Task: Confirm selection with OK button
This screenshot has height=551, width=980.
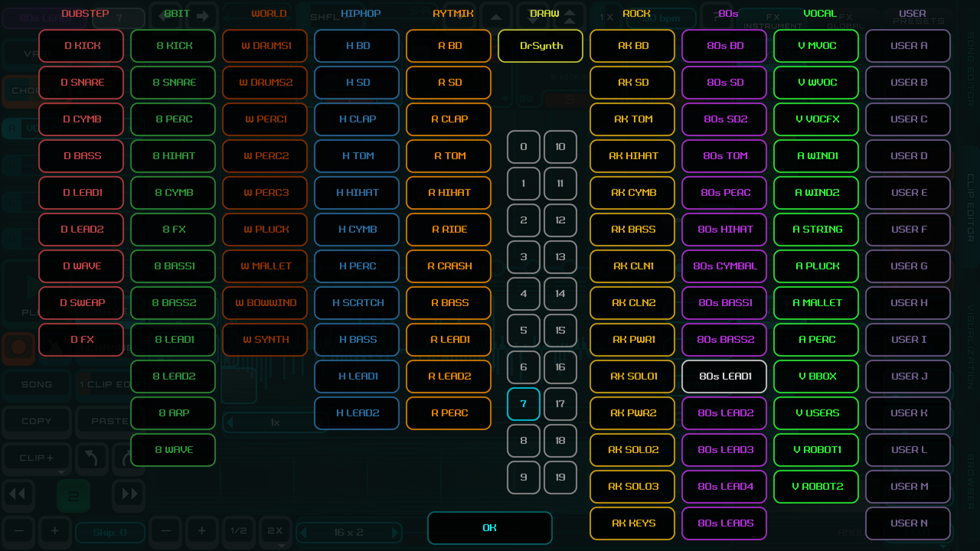Action: click(x=489, y=528)
